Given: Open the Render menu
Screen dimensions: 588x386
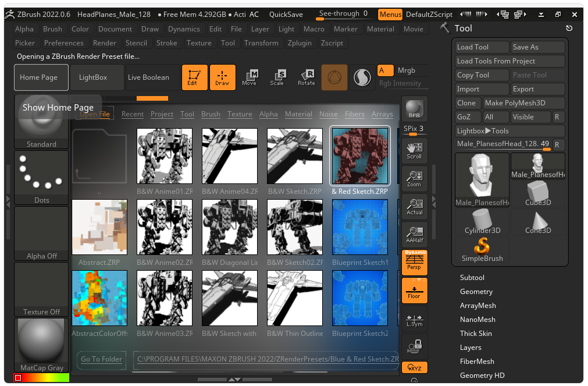Looking at the screenshot, I should (x=104, y=43).
